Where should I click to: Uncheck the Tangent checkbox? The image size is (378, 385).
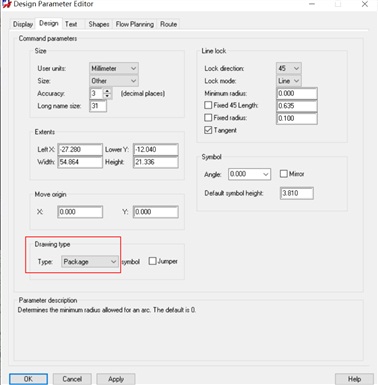(208, 130)
